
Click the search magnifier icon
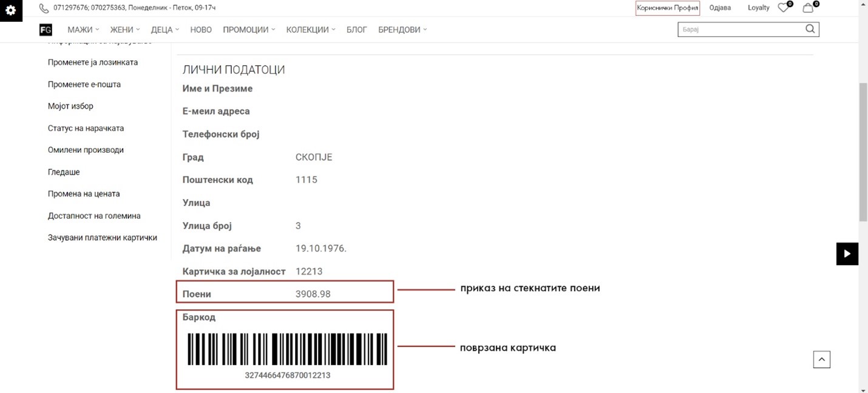tap(810, 29)
